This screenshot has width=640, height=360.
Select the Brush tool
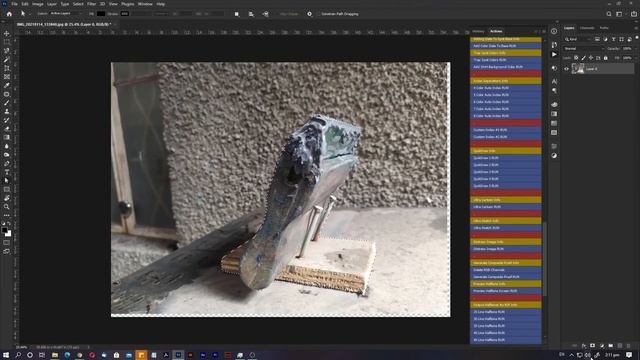tap(7, 103)
